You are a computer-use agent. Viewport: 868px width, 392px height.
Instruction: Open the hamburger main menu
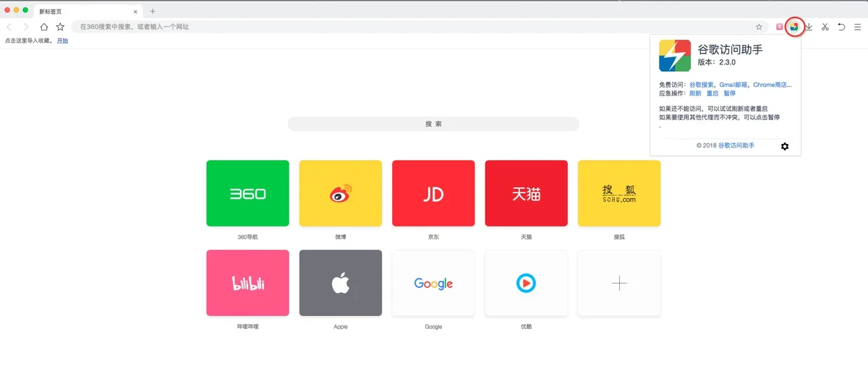[x=857, y=27]
